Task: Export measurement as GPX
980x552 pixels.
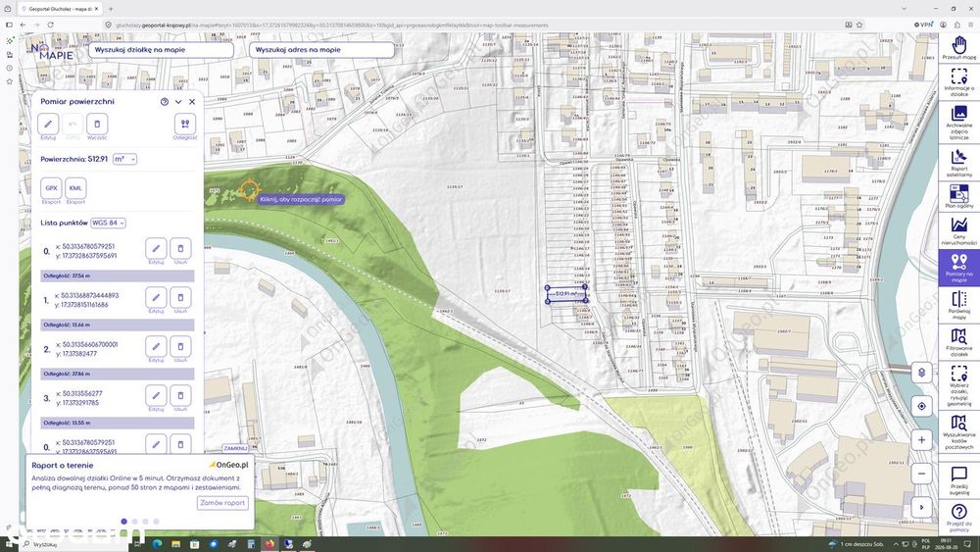Action: 51,188
